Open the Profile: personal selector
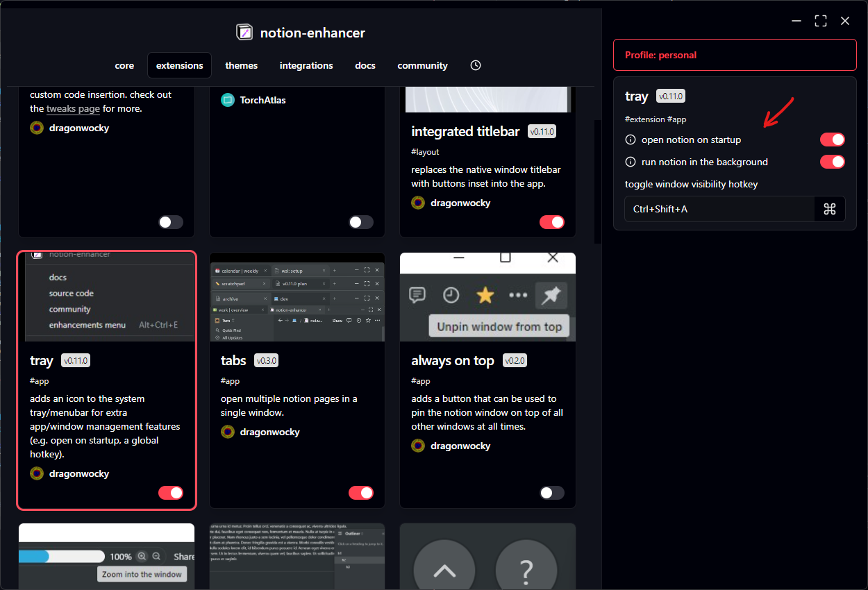This screenshot has width=868, height=590. click(x=735, y=55)
